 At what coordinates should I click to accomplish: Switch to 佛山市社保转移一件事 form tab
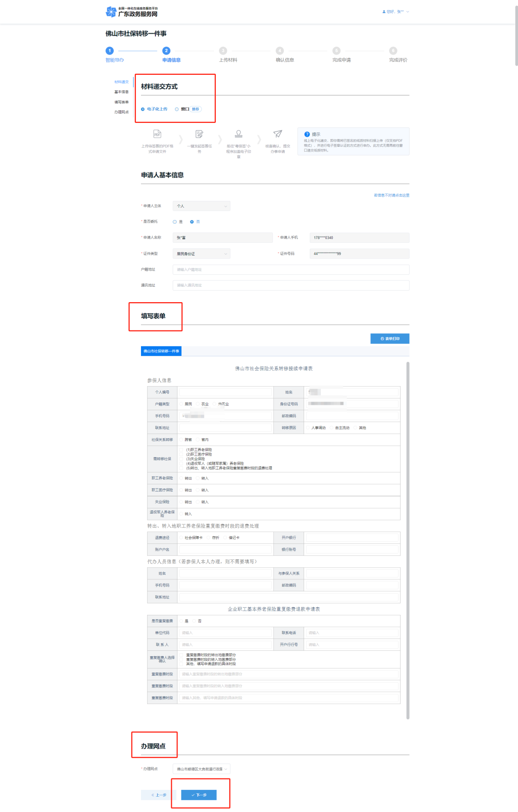pos(161,351)
